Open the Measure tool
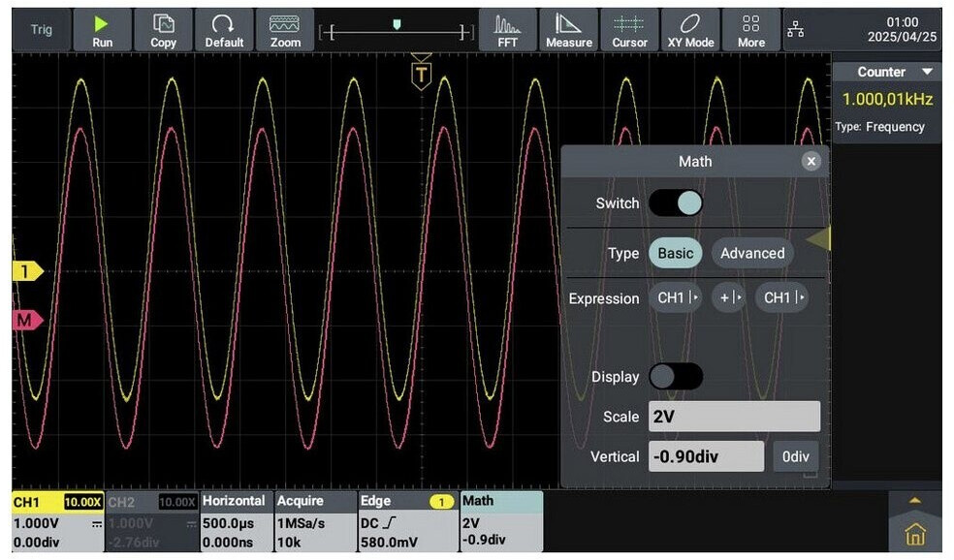954x560 pixels. coord(568,30)
